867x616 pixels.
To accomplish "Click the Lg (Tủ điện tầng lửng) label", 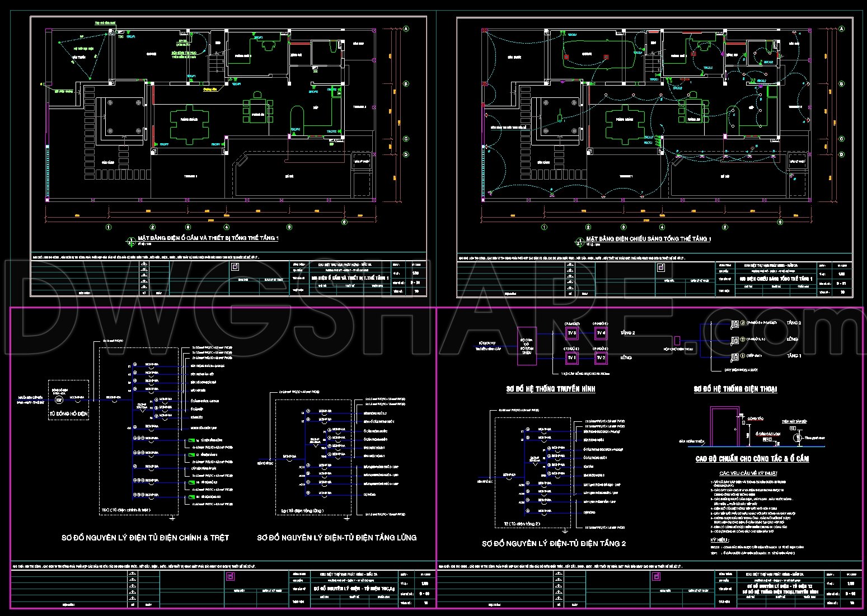I will [x=303, y=511].
